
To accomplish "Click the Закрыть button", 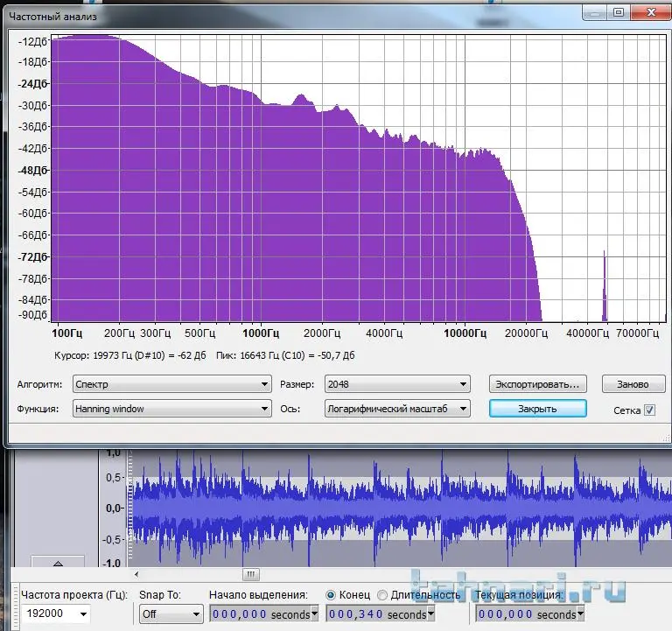I will pos(537,409).
